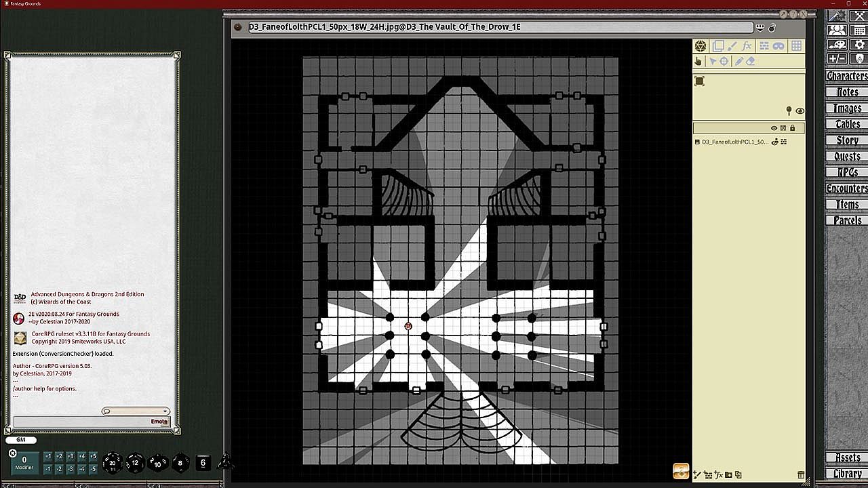Screen dimensions: 868x488
Task: Open the Images sidebar button
Action: [x=846, y=108]
